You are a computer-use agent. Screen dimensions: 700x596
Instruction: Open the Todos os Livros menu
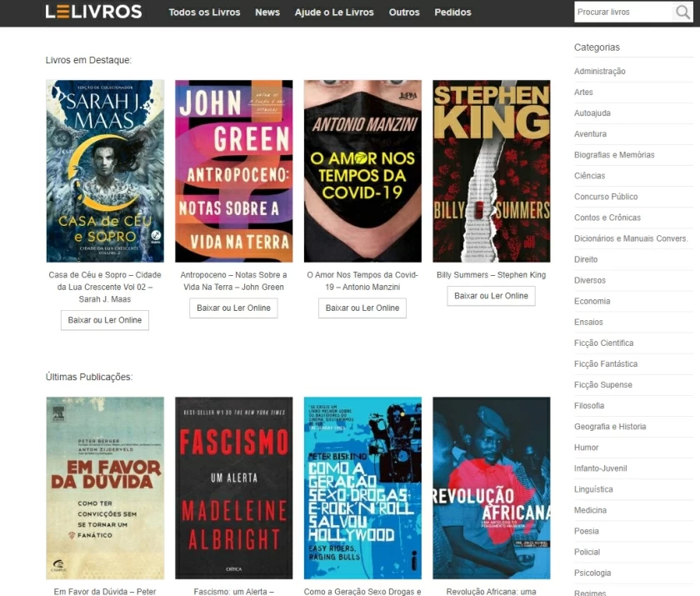(204, 13)
